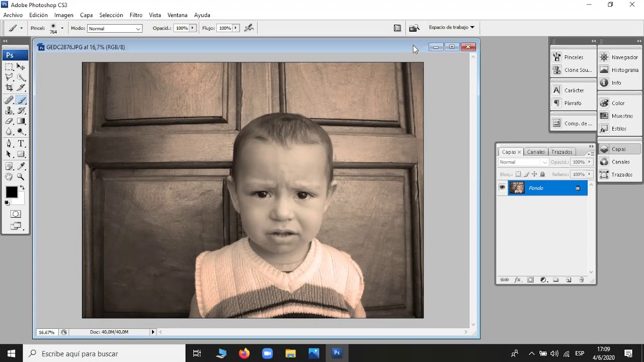Toggle lock position
Screen dimensions: 644x362
pos(534,174)
